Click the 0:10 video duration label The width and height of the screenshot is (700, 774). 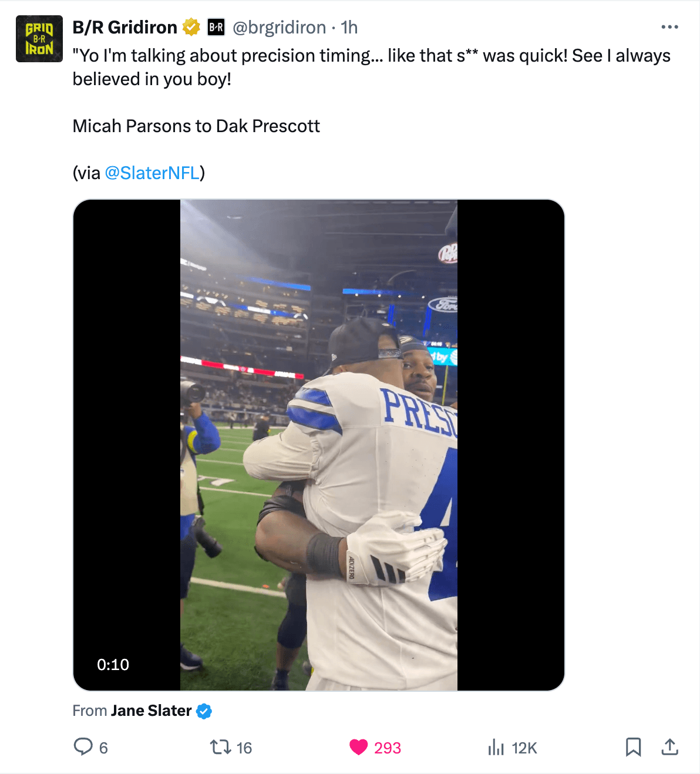click(x=113, y=664)
